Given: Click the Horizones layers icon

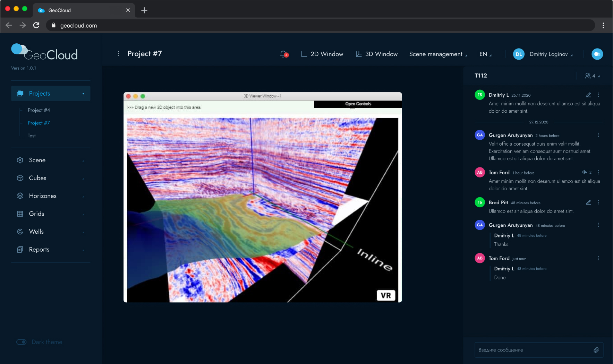Looking at the screenshot, I should click(x=20, y=196).
